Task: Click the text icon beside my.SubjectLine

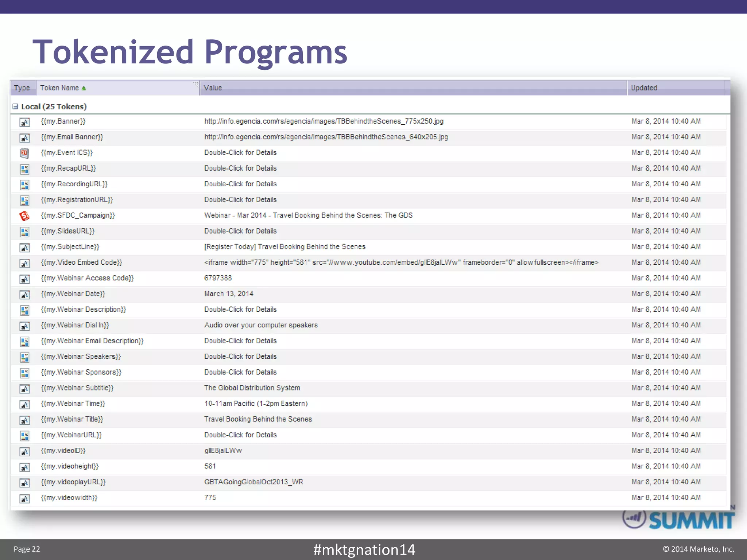Action: click(x=24, y=248)
